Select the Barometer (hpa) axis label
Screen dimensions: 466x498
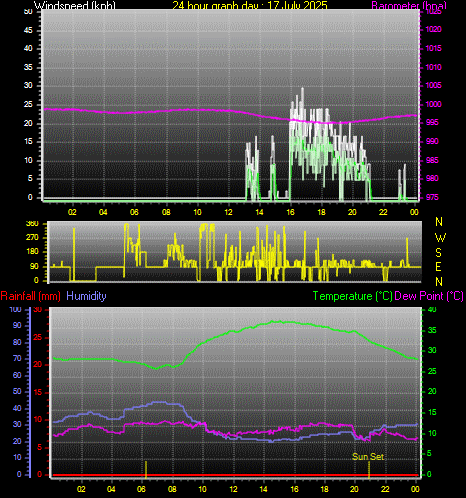click(x=409, y=5)
